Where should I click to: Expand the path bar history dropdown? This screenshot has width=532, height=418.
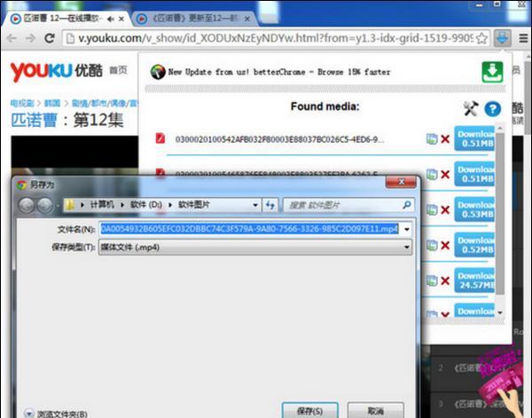(255, 205)
